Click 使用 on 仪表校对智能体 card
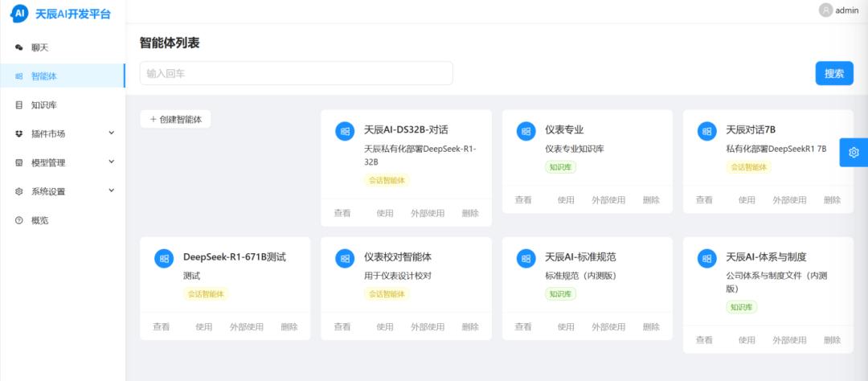 coord(385,326)
